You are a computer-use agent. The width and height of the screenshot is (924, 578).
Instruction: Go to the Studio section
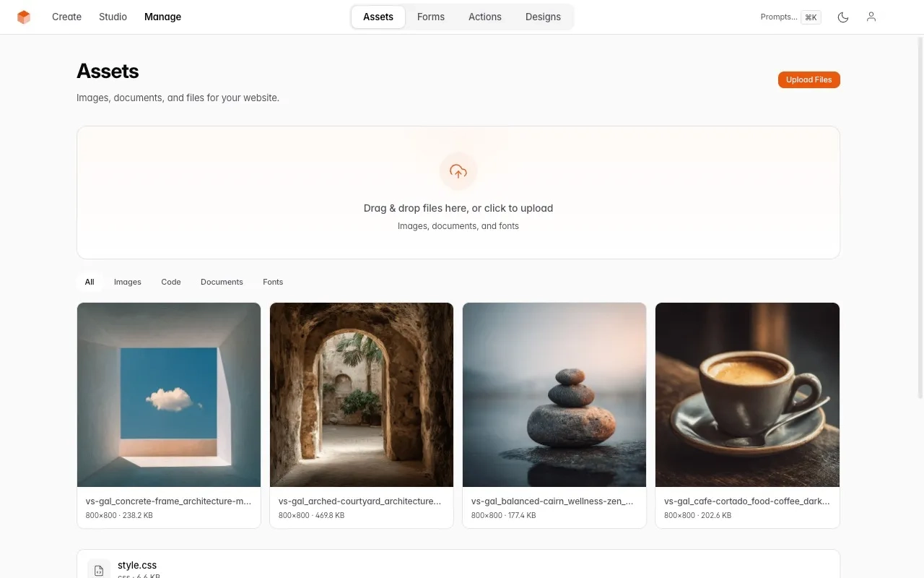pyautogui.click(x=113, y=17)
